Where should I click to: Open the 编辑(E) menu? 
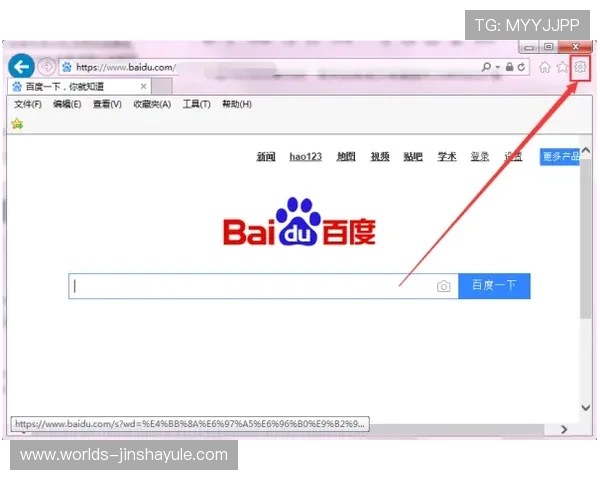pos(67,104)
